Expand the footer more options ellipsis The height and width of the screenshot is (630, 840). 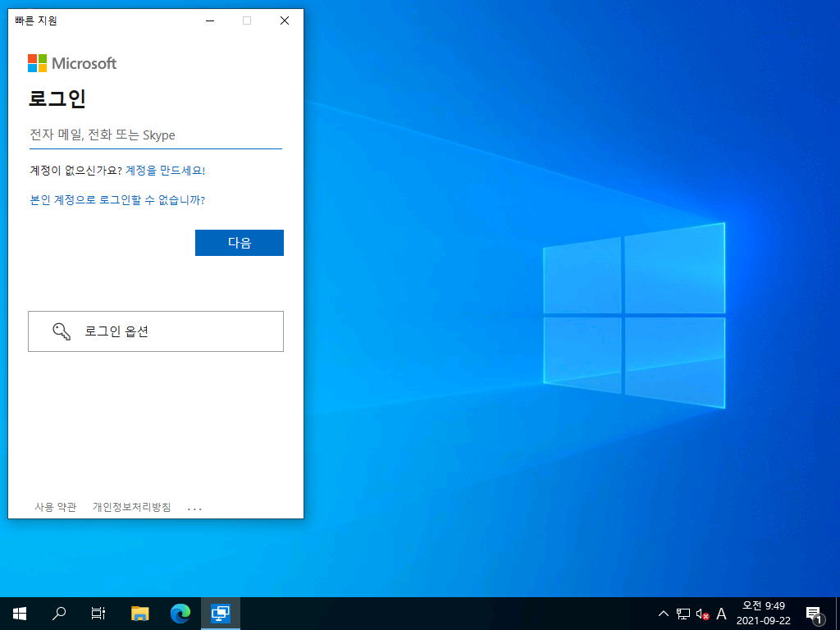pyautogui.click(x=194, y=508)
